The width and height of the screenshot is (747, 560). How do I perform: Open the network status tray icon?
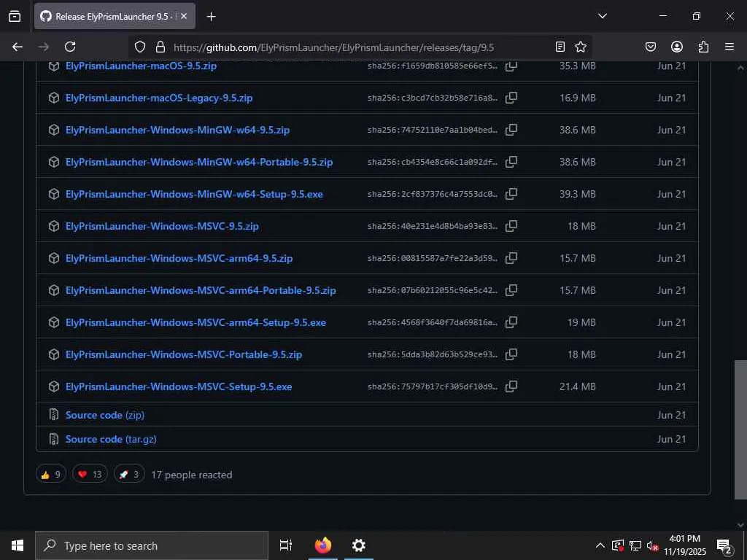pos(635,545)
